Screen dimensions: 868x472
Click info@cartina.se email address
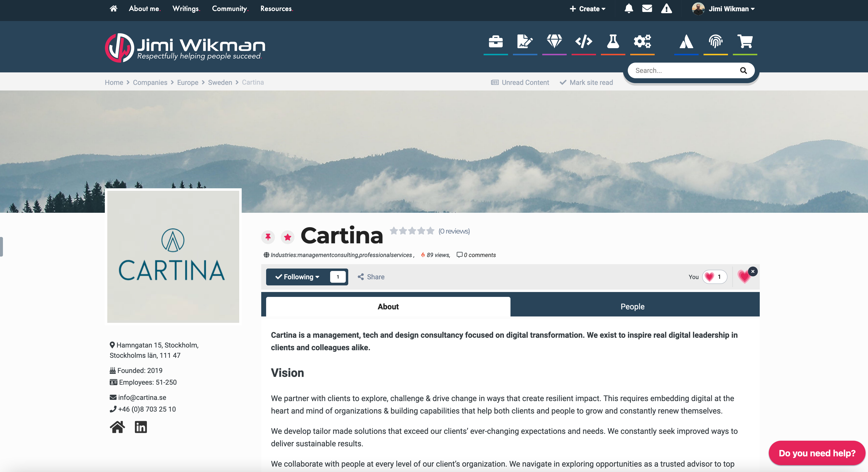[142, 397]
